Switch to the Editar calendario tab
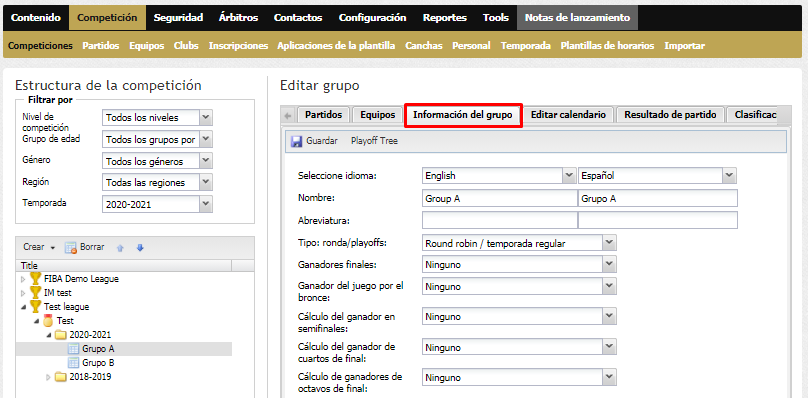 click(568, 115)
